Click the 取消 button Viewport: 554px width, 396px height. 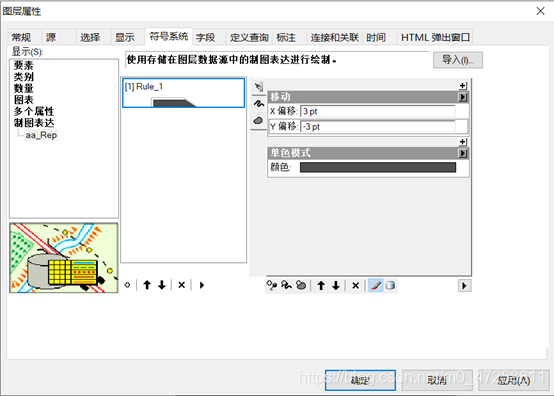click(437, 380)
